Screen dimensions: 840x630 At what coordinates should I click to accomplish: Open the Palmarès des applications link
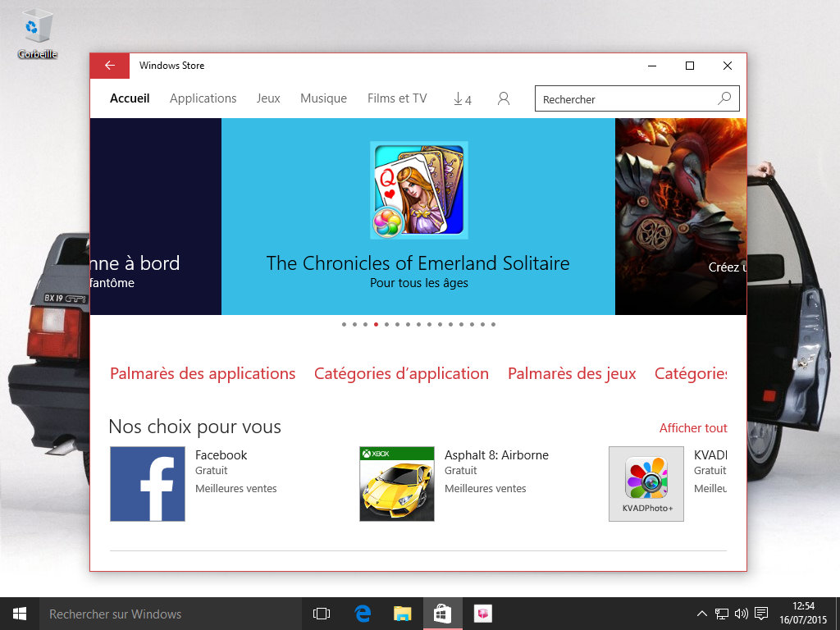click(x=203, y=374)
